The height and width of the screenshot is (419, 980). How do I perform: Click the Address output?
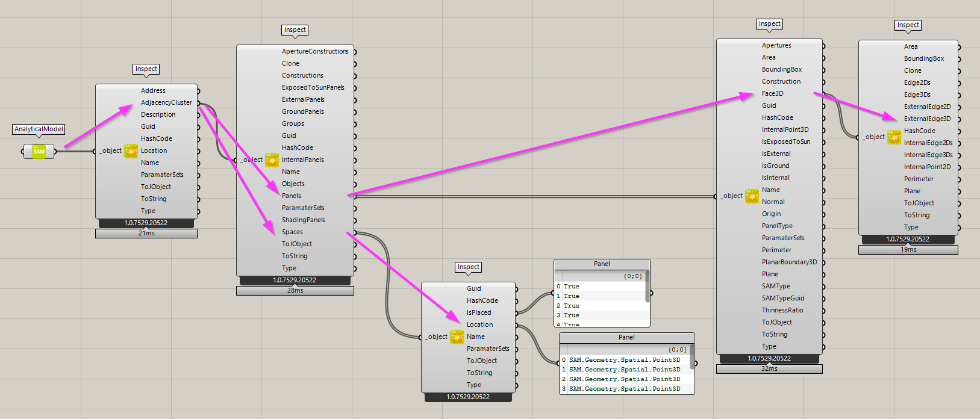point(153,91)
